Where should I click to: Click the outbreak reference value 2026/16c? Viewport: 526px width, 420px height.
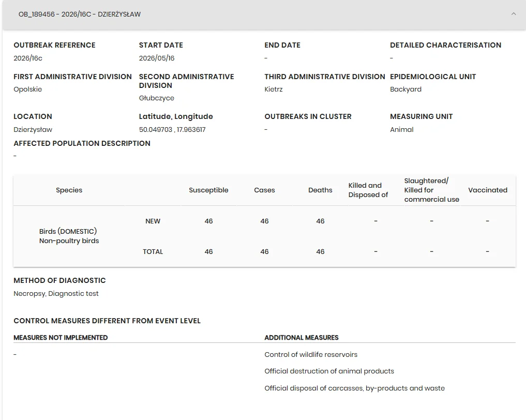coord(28,58)
